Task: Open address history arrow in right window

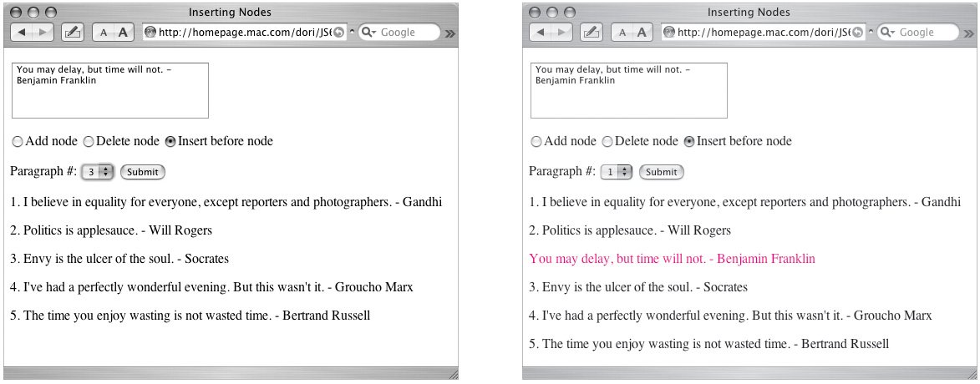Action: click(870, 33)
